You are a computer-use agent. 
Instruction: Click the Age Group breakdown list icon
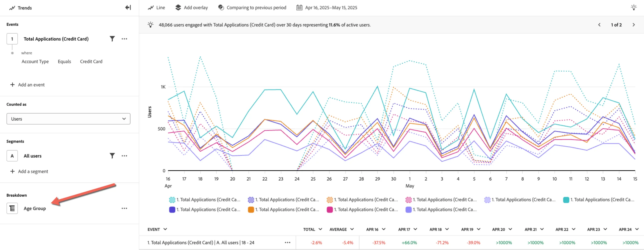coord(12,209)
